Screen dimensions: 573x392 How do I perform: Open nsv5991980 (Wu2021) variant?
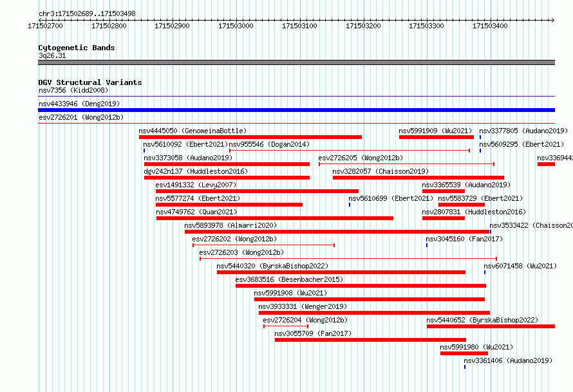(x=476, y=347)
